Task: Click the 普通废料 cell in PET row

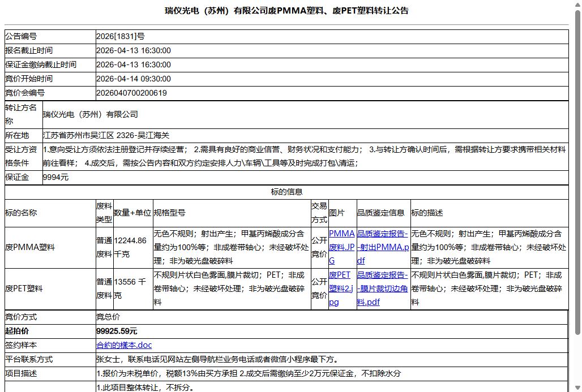Action: (104, 288)
